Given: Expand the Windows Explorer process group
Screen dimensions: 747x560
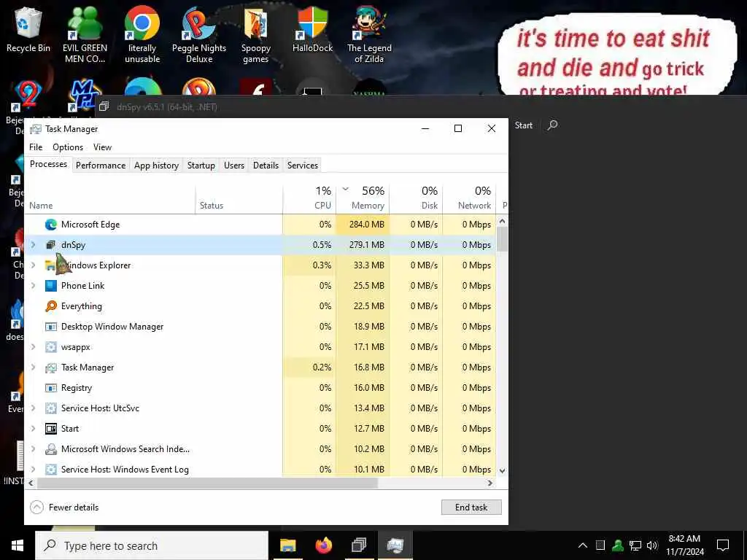Looking at the screenshot, I should point(34,265).
